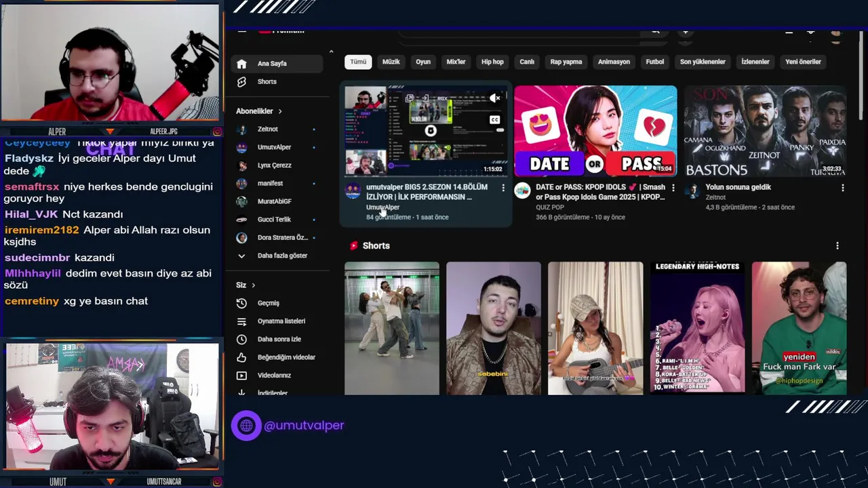Click the sidebar scroll-up arrow
This screenshot has width=868, height=488.
point(331,52)
